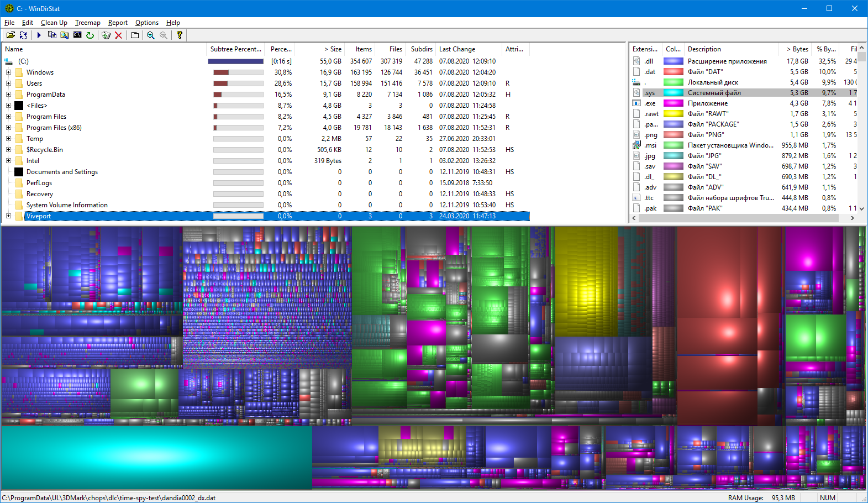The height and width of the screenshot is (503, 868).
Task: Click the Command Prompt Here icon
Action: point(77,35)
